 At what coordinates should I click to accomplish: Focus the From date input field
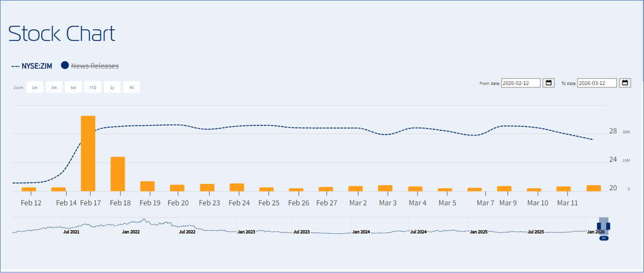[520, 83]
